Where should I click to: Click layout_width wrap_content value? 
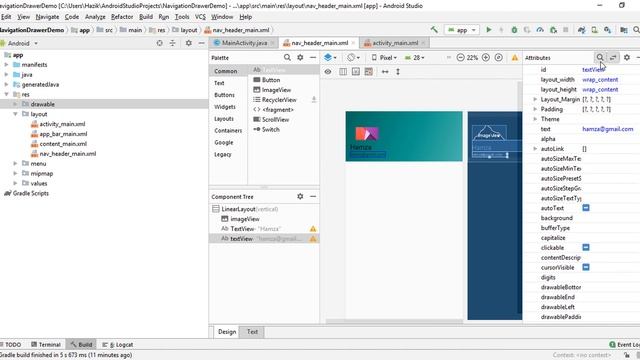pyautogui.click(x=600, y=80)
